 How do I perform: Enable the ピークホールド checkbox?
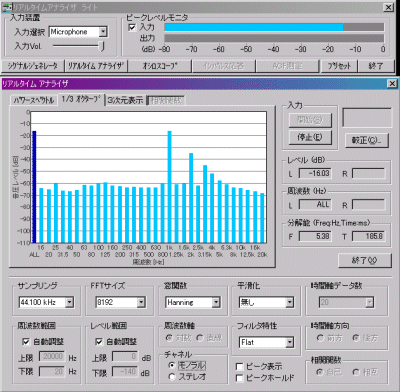[239, 378]
